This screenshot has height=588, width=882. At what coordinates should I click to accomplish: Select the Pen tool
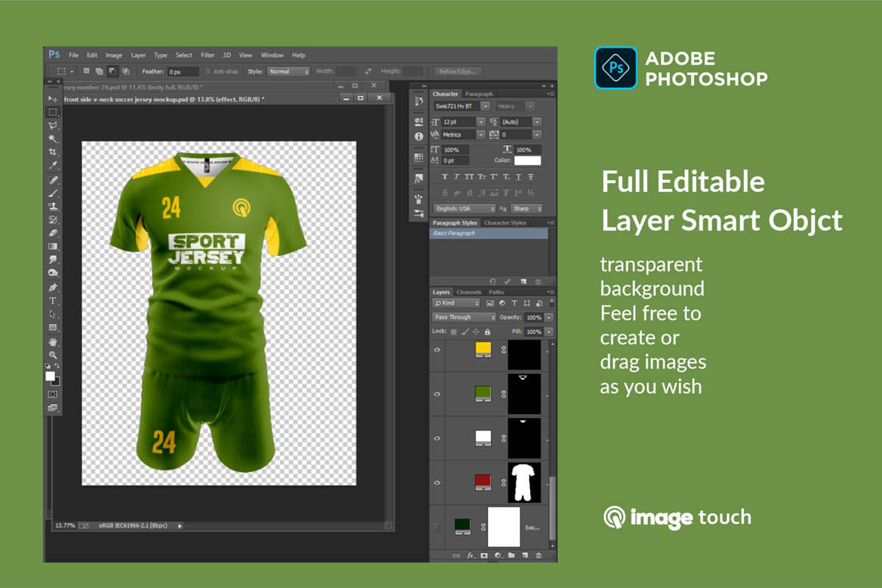tap(53, 287)
